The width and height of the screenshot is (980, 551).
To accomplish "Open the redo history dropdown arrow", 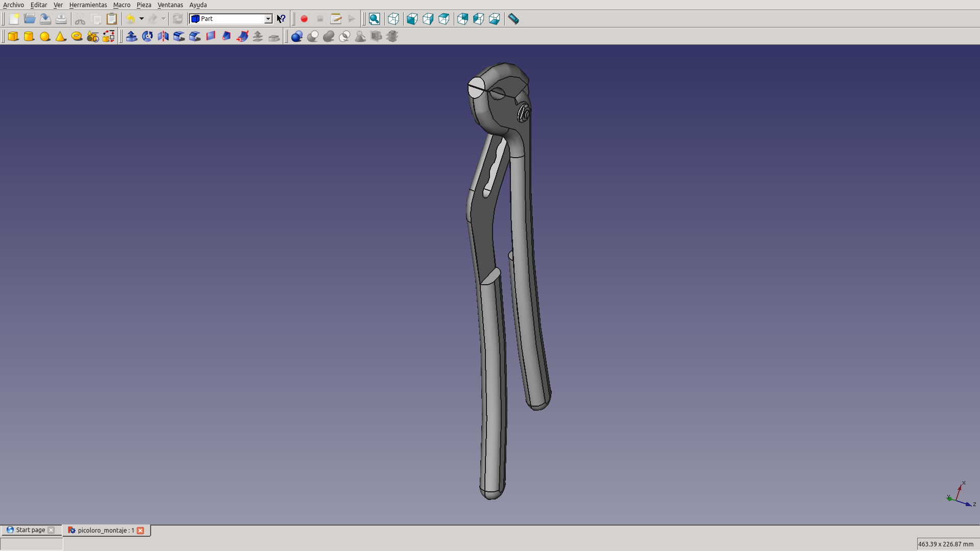I will pos(163,19).
